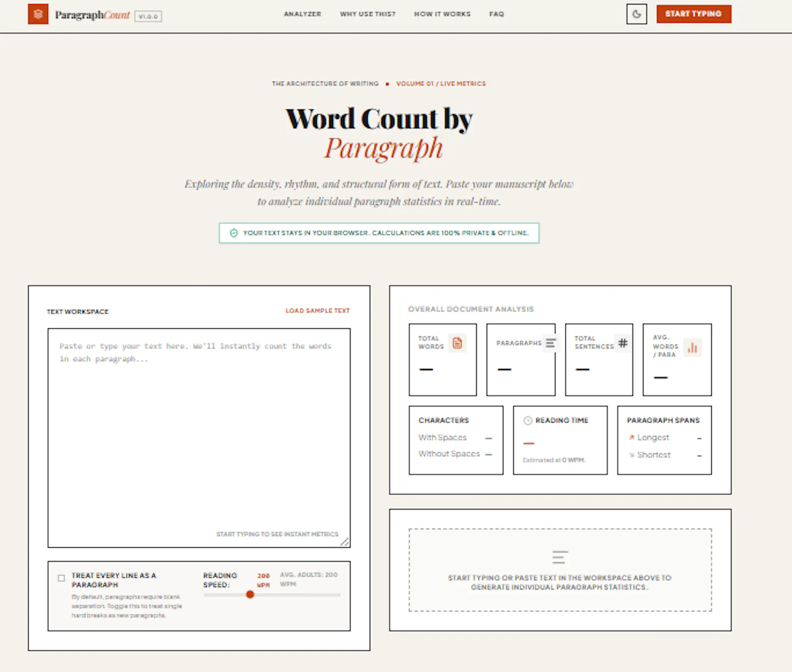
Task: Click the Paragraphs stat card
Action: (521, 360)
